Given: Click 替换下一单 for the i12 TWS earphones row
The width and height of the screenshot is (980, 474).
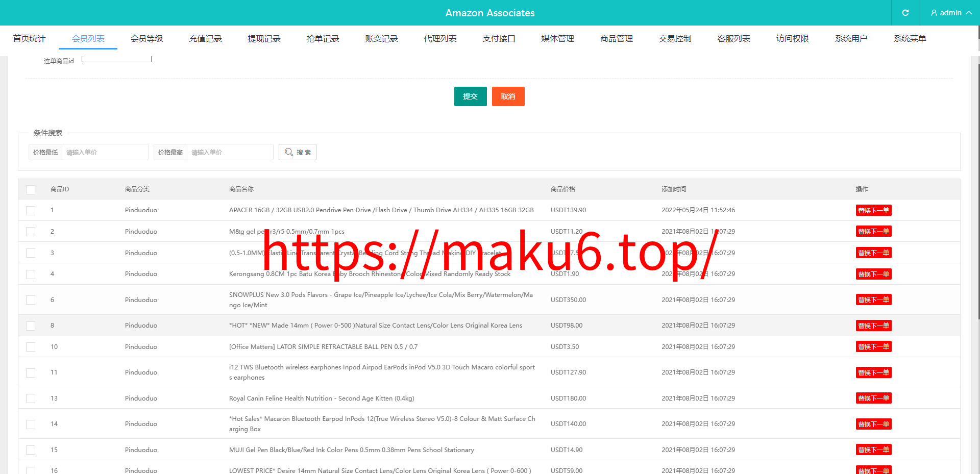Looking at the screenshot, I should point(873,372).
